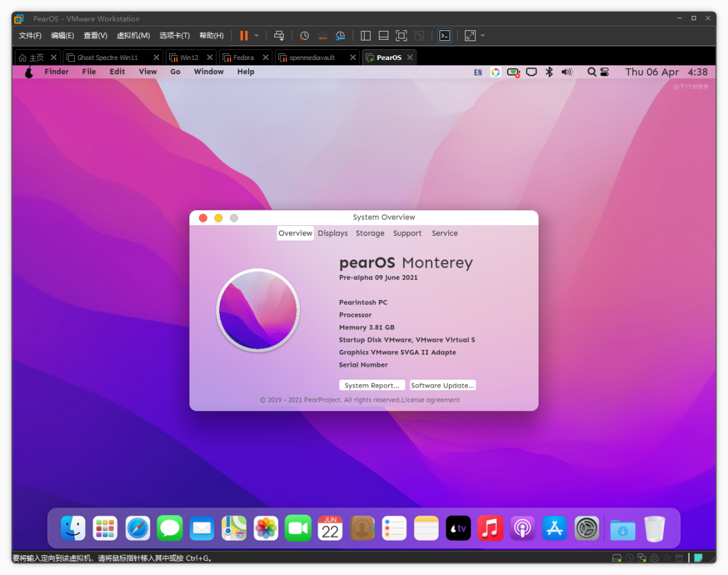
Task: Switch to the Storage tab
Action: [370, 233]
